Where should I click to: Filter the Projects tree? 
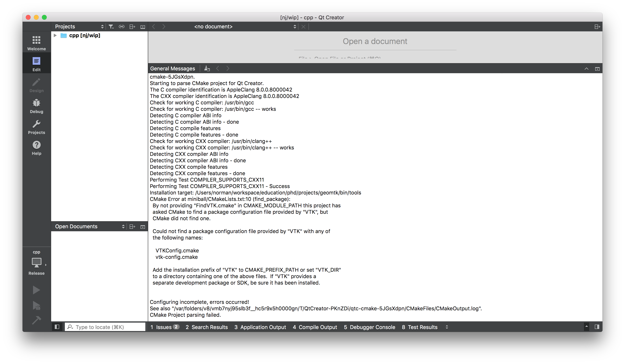click(x=111, y=27)
